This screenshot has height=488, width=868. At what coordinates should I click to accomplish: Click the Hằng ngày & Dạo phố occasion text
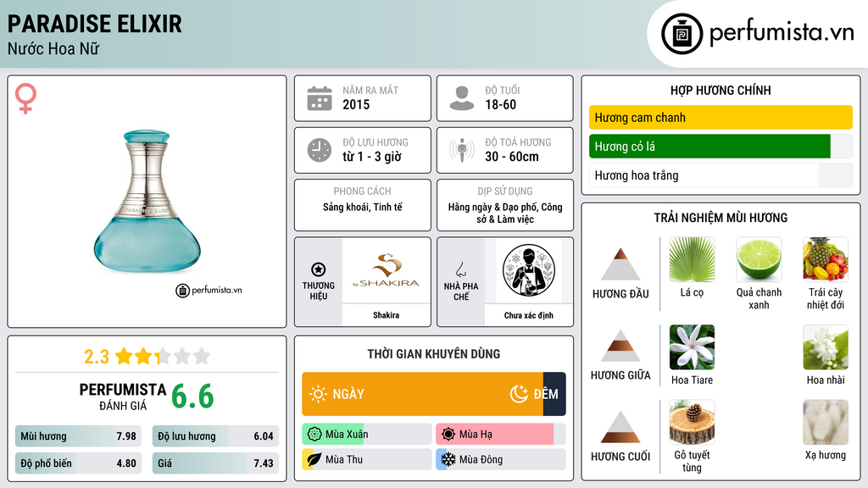tap(505, 213)
